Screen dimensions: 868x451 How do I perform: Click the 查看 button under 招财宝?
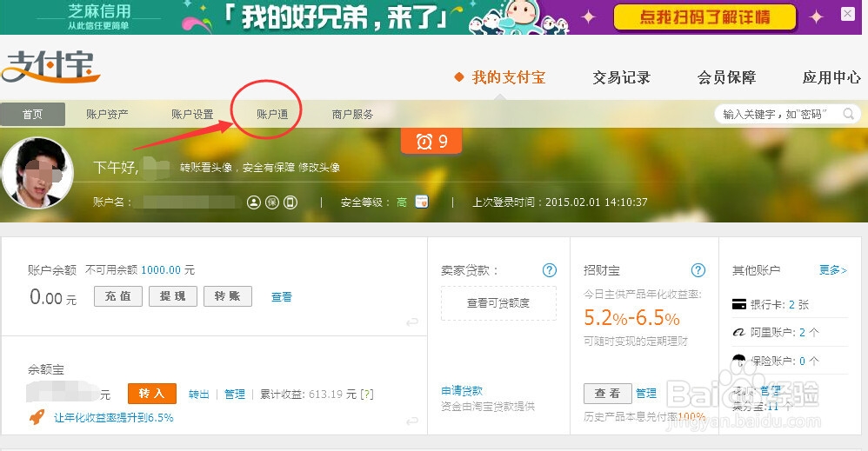(608, 394)
